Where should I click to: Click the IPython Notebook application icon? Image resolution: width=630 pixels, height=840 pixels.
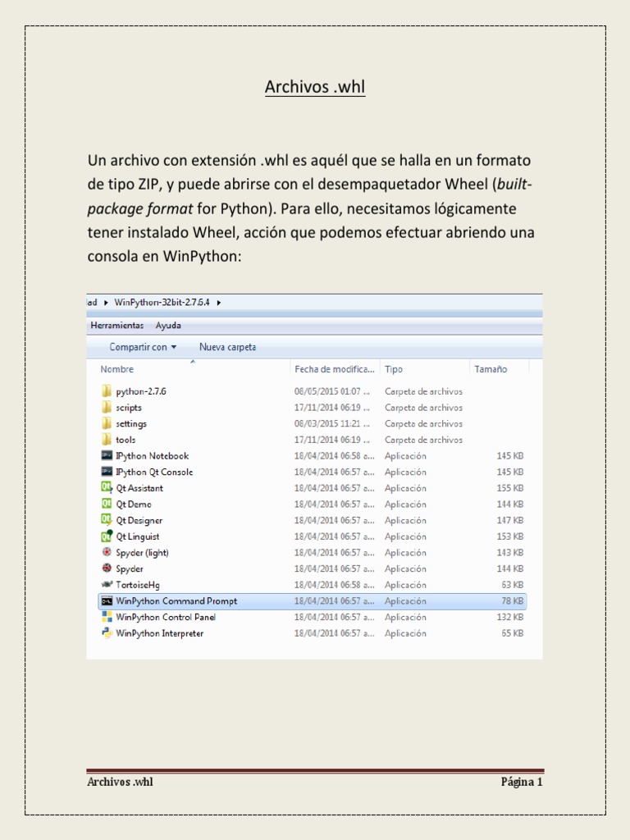pyautogui.click(x=107, y=456)
